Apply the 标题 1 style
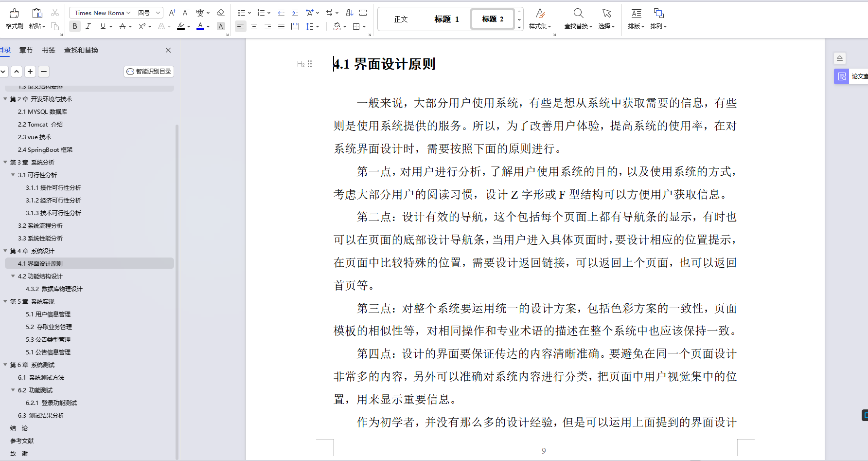This screenshot has width=868, height=461. point(446,18)
